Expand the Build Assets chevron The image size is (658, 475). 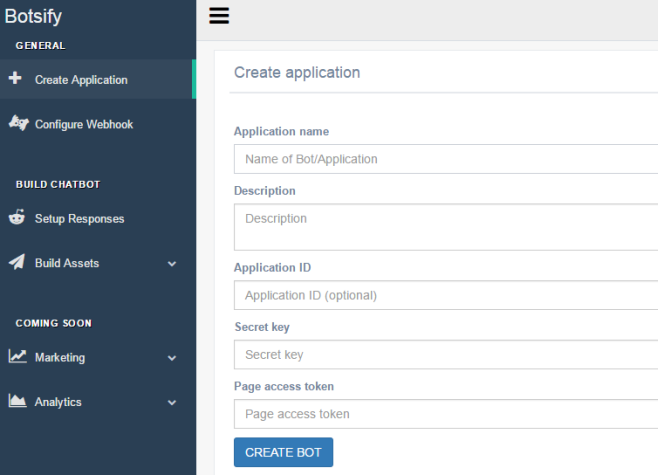[172, 264]
